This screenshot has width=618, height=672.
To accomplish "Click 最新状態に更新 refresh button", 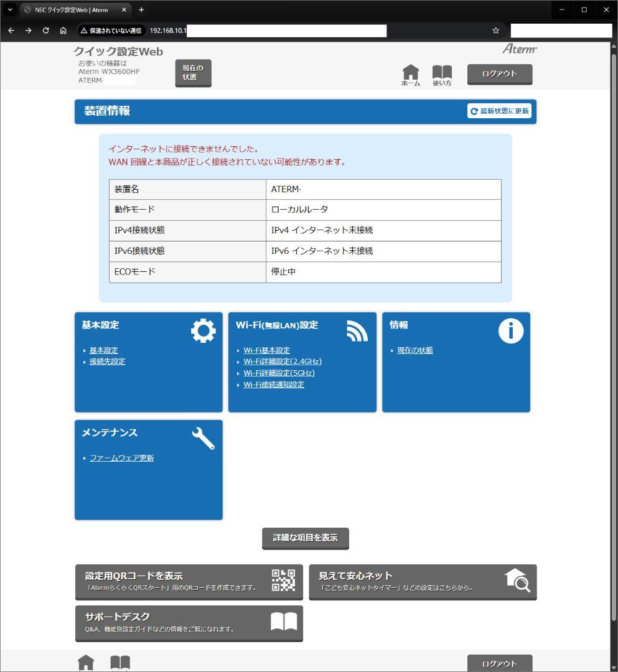I will point(499,111).
